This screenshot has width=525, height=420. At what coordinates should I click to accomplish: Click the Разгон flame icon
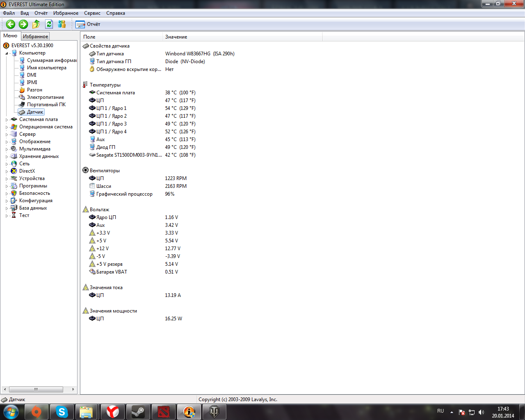(x=22, y=90)
